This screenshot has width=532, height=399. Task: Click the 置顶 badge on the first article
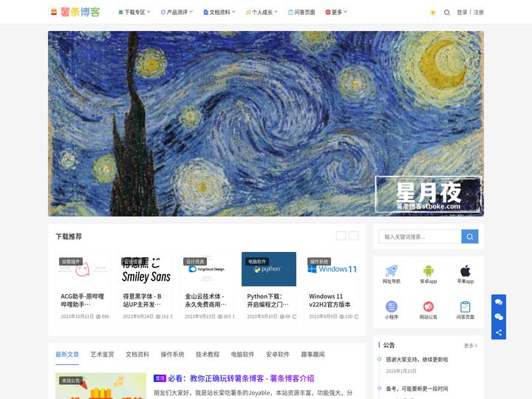click(x=160, y=378)
